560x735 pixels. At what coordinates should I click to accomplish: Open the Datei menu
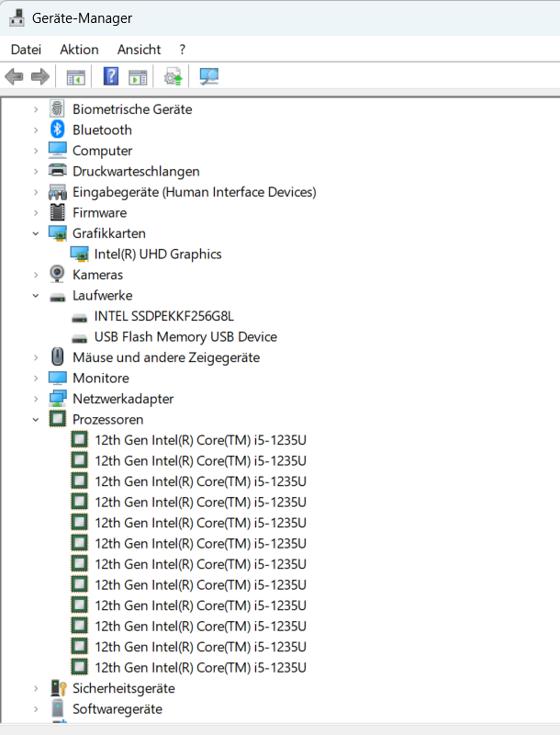click(26, 50)
